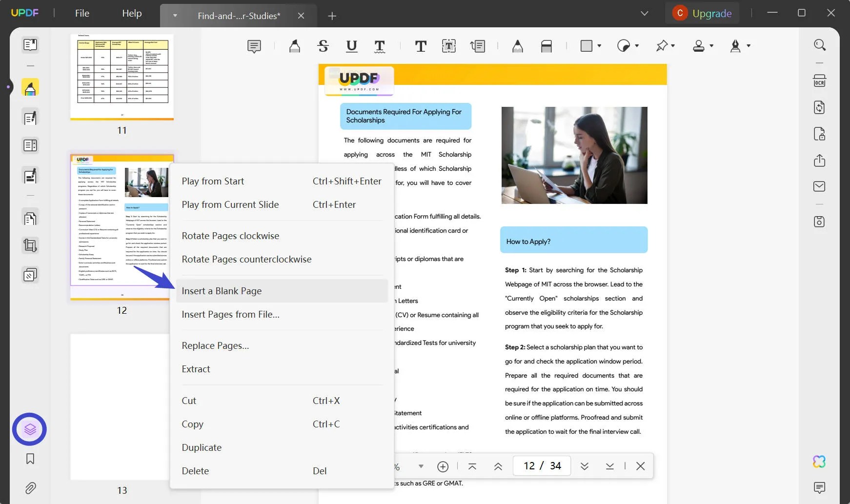The height and width of the screenshot is (504, 850).
Task: Select the Eraser tool
Action: coord(546,46)
